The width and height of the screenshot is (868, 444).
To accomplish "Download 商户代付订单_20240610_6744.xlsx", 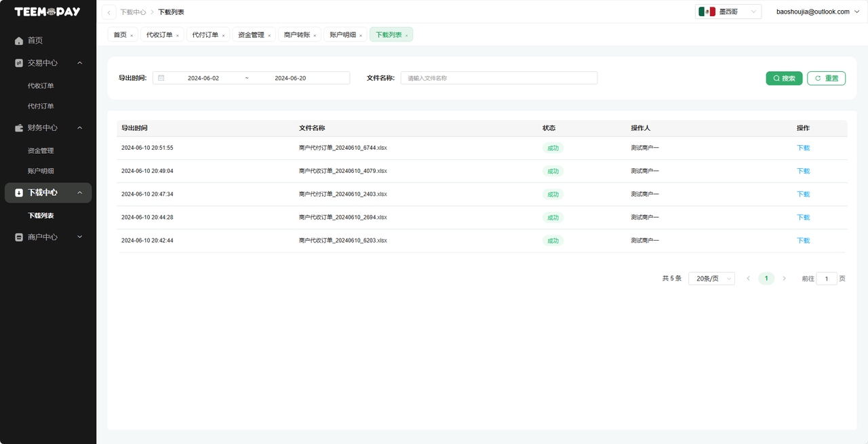I will point(804,148).
